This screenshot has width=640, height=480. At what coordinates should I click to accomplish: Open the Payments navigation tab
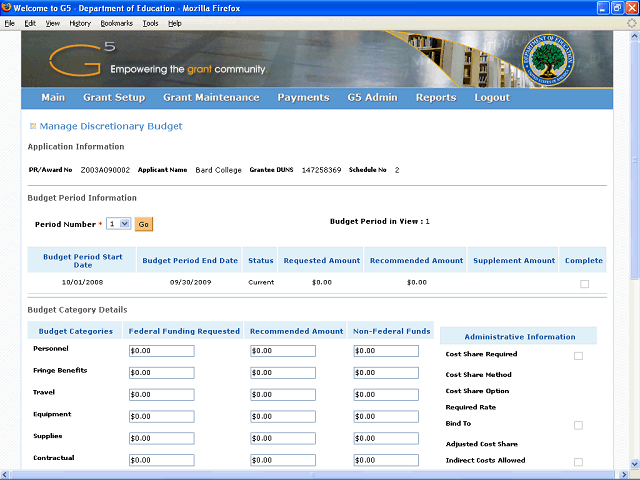click(x=303, y=98)
